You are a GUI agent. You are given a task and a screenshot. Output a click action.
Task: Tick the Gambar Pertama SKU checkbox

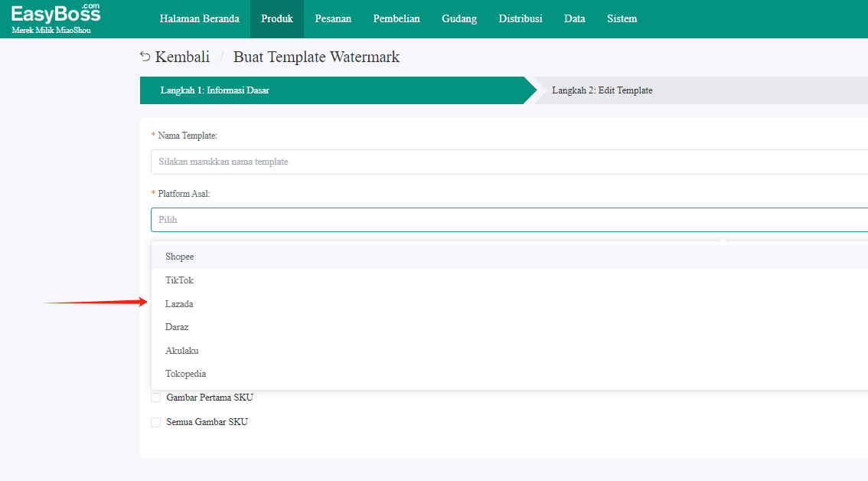click(156, 398)
